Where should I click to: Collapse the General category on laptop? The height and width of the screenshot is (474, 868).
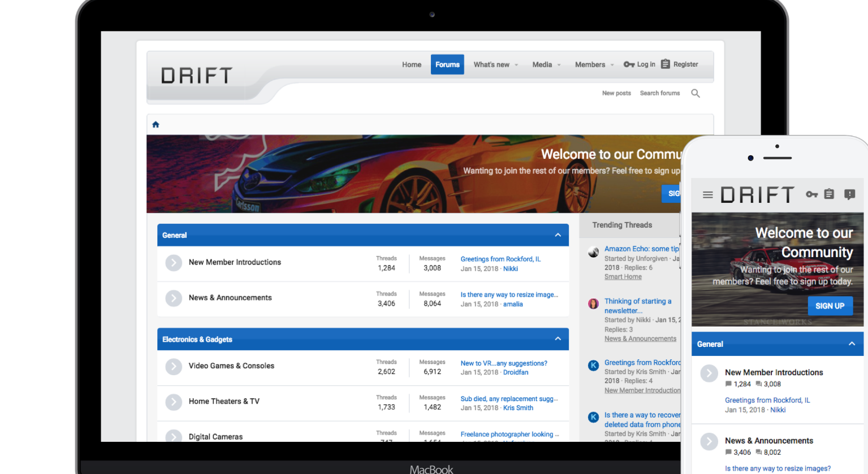[x=558, y=235]
